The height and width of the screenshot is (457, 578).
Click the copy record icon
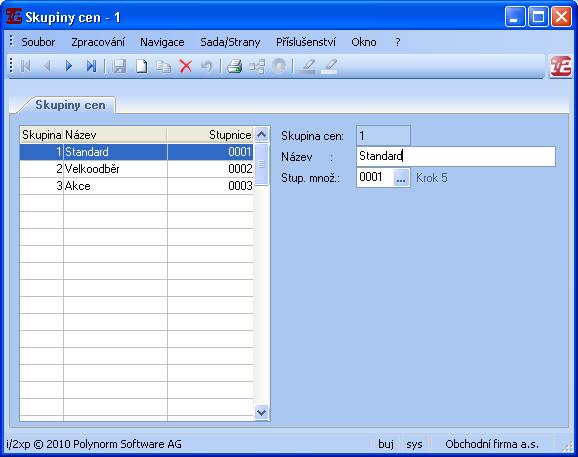point(163,66)
